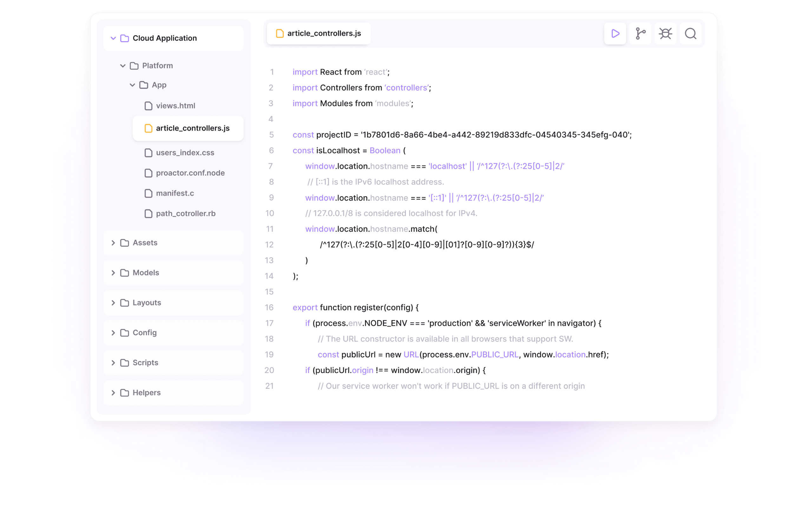Click the views.html file icon

click(x=148, y=106)
